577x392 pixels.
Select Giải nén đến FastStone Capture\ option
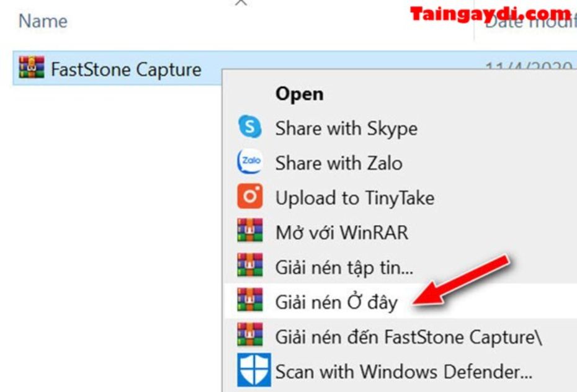[x=408, y=337]
